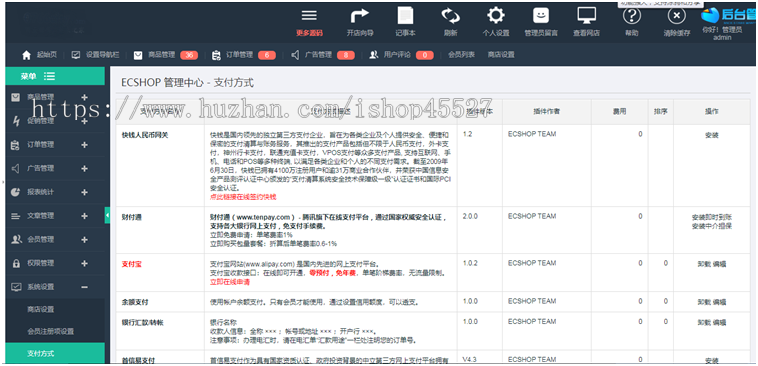Image resolution: width=758 pixels, height=366 pixels.
Task: Select sidebar submenu 商店设置
Action: [41, 309]
